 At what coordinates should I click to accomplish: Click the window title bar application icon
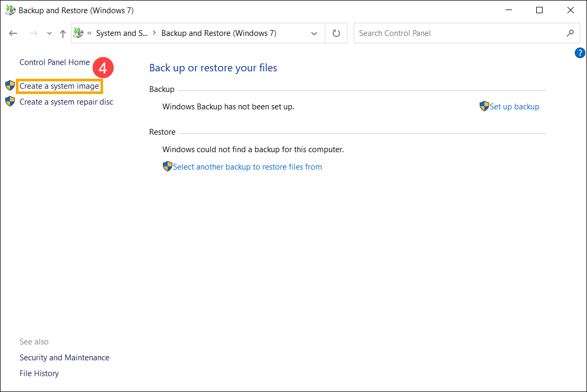[x=9, y=10]
